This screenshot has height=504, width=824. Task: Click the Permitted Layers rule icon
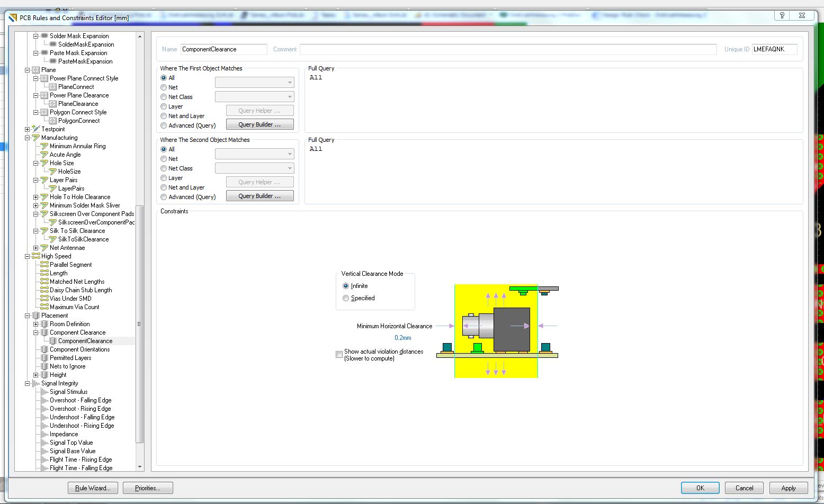pyautogui.click(x=44, y=358)
